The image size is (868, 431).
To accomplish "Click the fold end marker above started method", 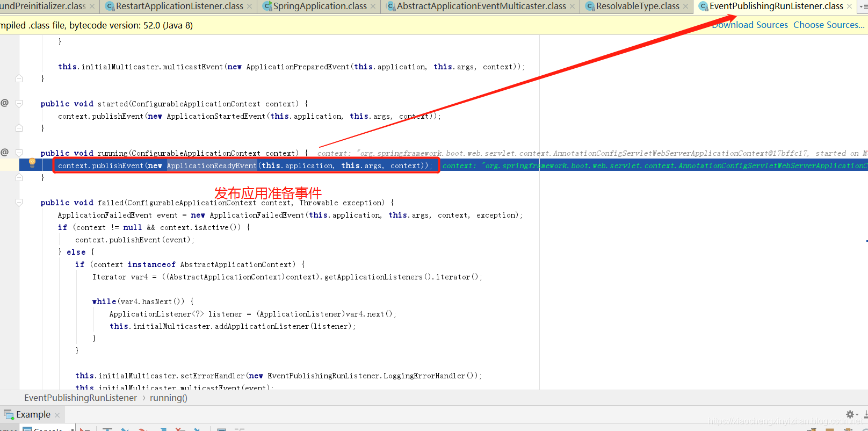I will tap(19, 78).
